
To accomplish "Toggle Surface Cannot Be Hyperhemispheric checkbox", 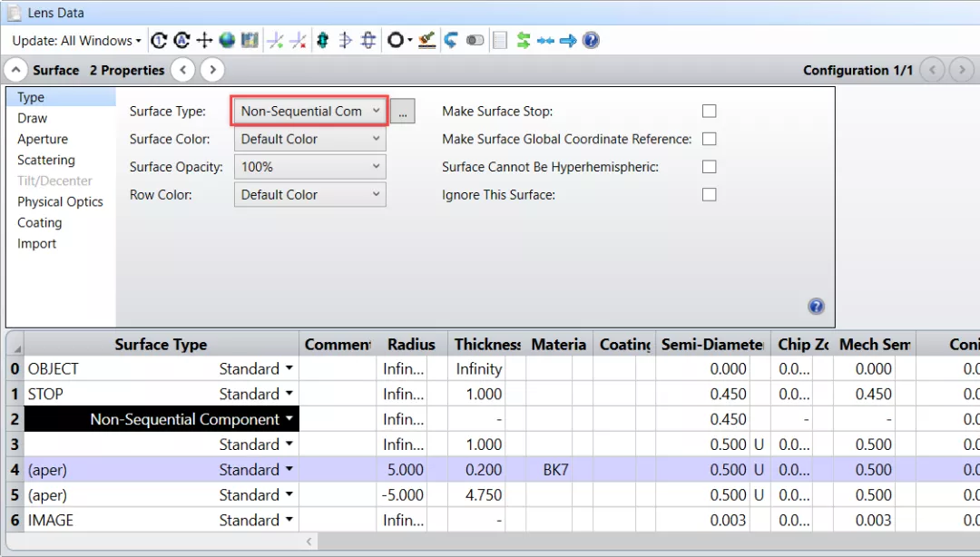I will (x=710, y=167).
